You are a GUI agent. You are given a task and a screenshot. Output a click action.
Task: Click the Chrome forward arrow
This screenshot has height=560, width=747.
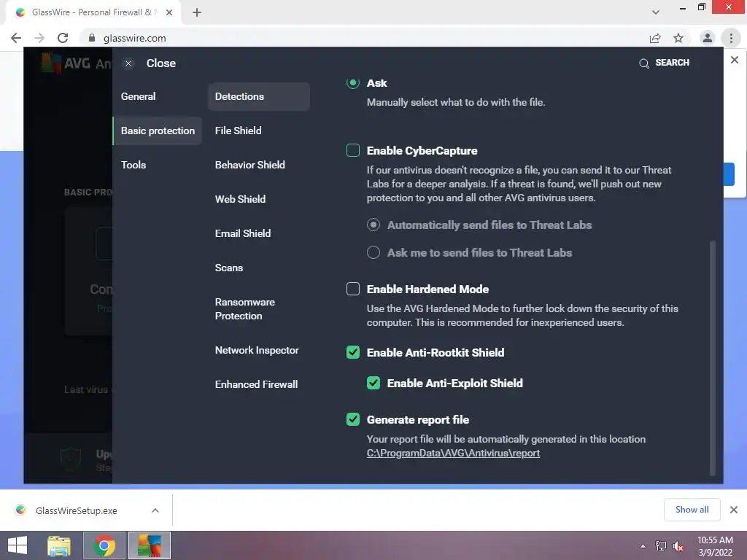coord(39,38)
